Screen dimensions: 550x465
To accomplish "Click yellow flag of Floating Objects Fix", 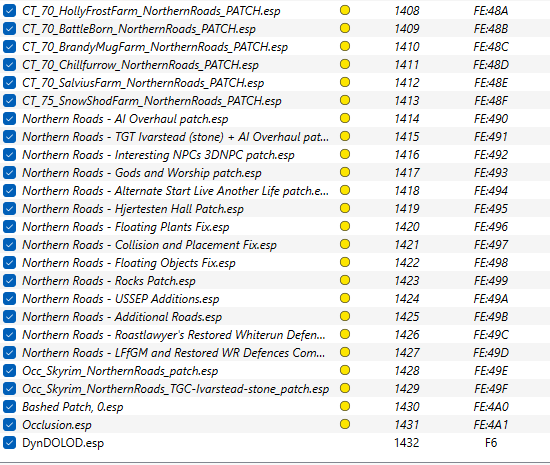I will tap(345, 262).
